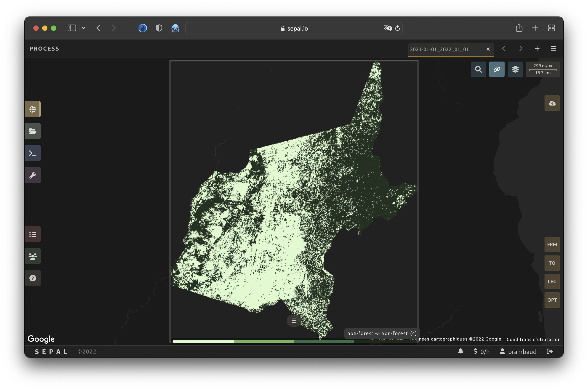588x390 pixels.
Task: Open the recipe tabs hamburger menu
Action: (554, 49)
